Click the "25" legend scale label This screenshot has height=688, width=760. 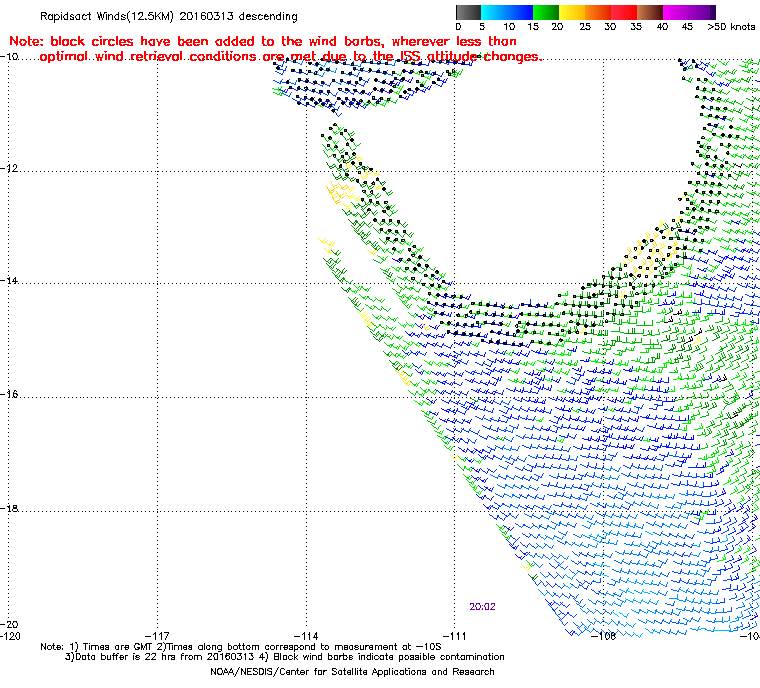click(x=585, y=27)
